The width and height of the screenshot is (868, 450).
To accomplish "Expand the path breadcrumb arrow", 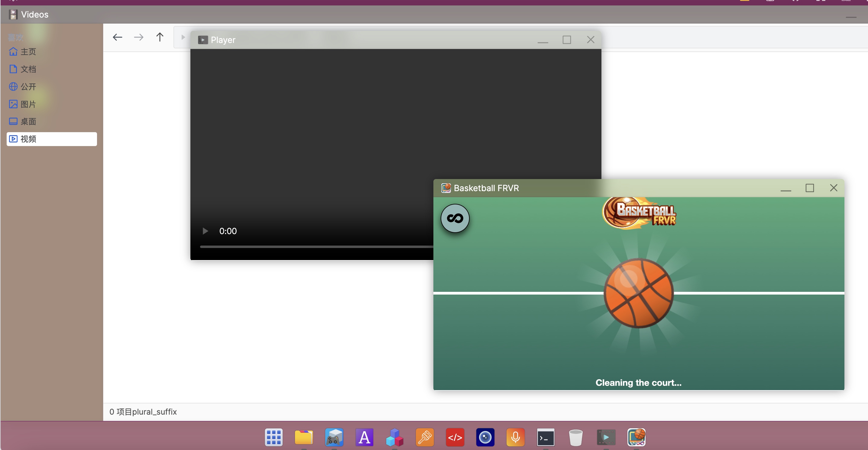I will 183,37.
